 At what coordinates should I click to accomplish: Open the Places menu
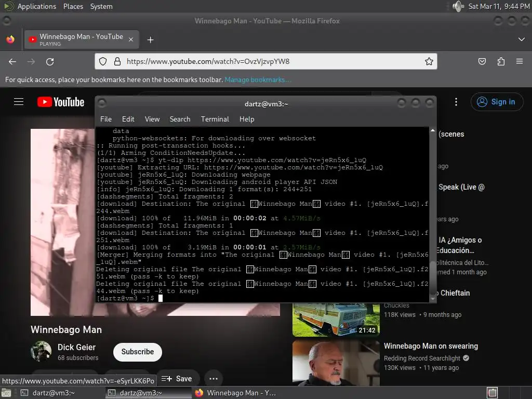coord(73,6)
